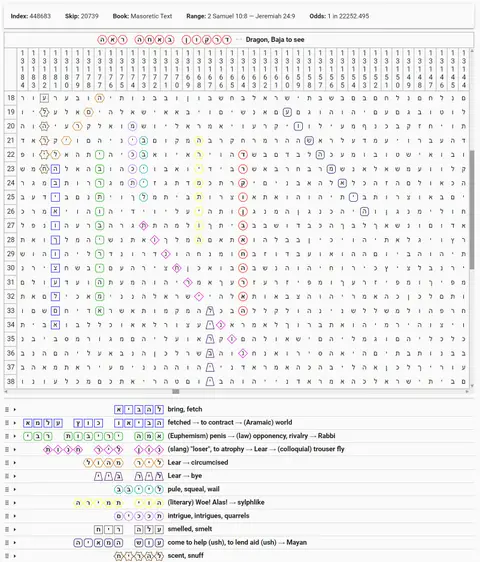The image size is (480, 562).
Task: Grab the drag handle beside 'bring, fetch'
Action: [x=7, y=409]
